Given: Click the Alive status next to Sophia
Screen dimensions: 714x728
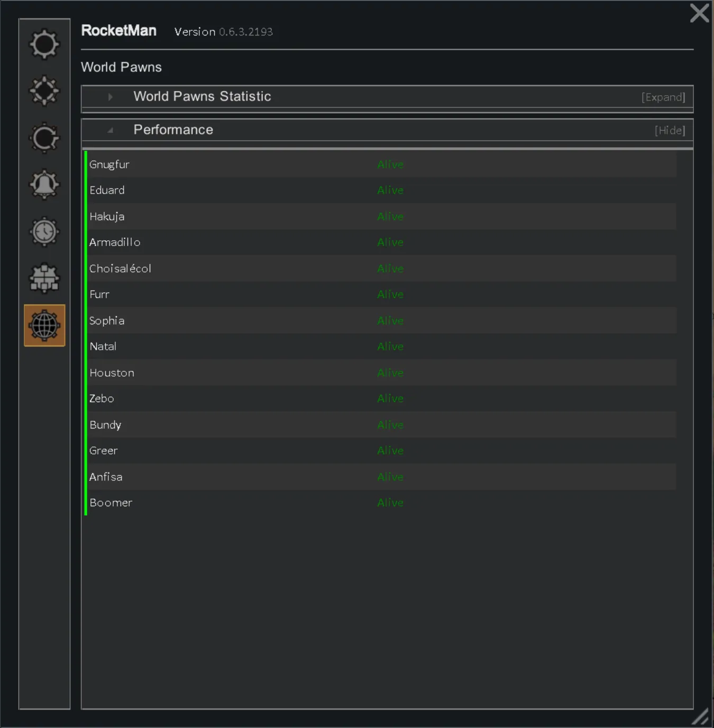Looking at the screenshot, I should (390, 321).
